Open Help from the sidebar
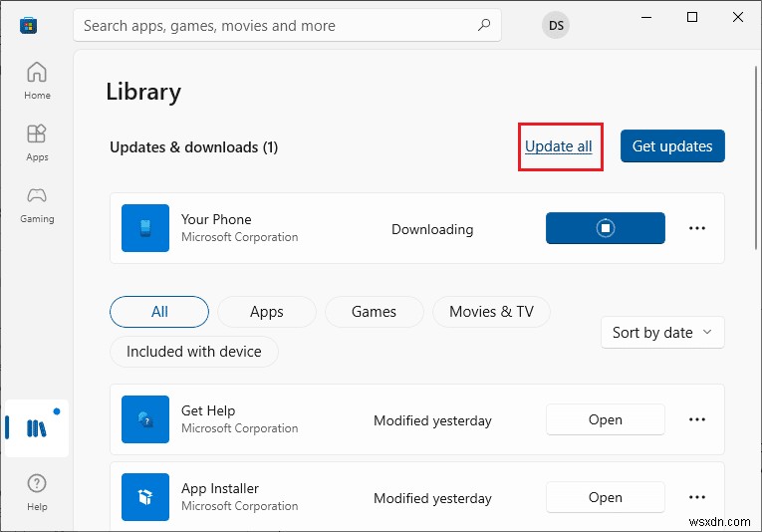 [37, 490]
